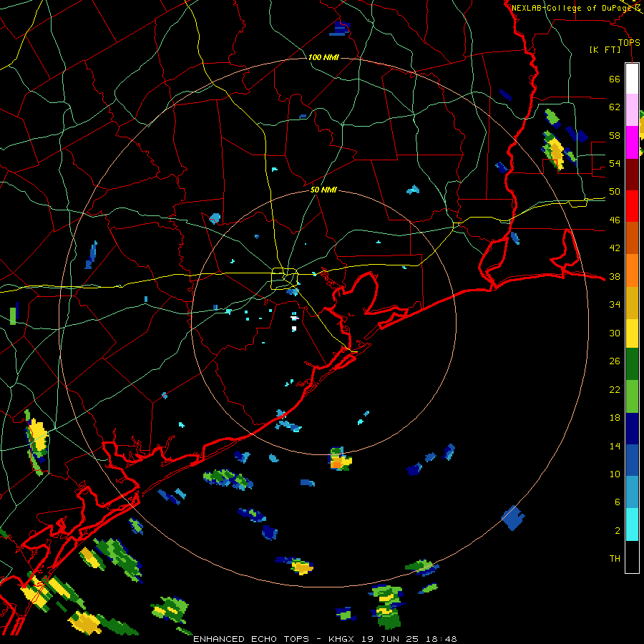Click the "[K FT]" legend units label
The image size is (644, 644).
click(x=605, y=49)
